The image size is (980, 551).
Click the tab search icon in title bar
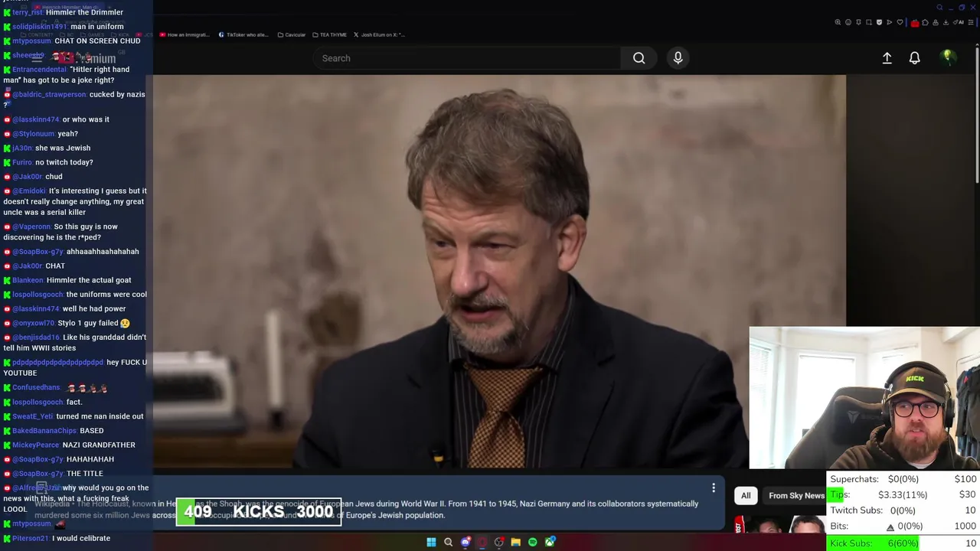coord(939,8)
